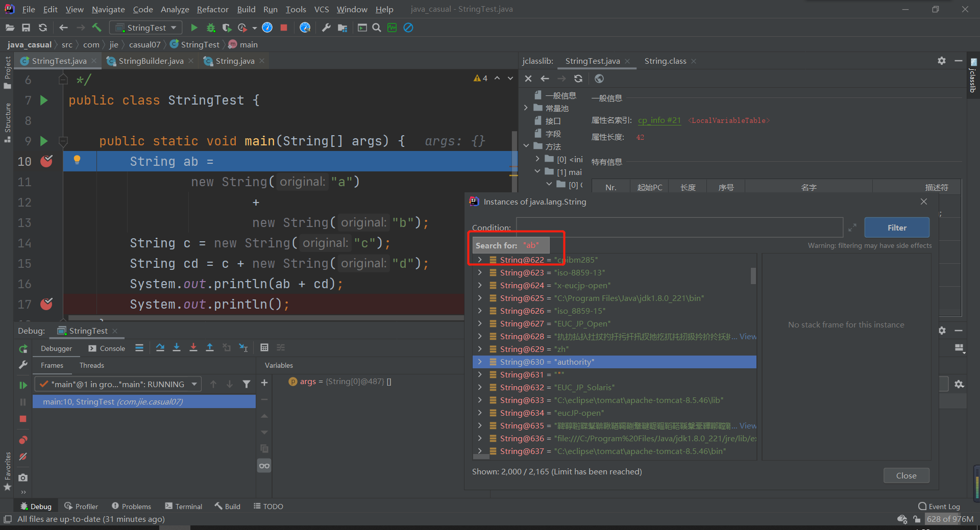Image resolution: width=980 pixels, height=530 pixels.
Task: Resume program in debug sidebar
Action: coord(23,385)
